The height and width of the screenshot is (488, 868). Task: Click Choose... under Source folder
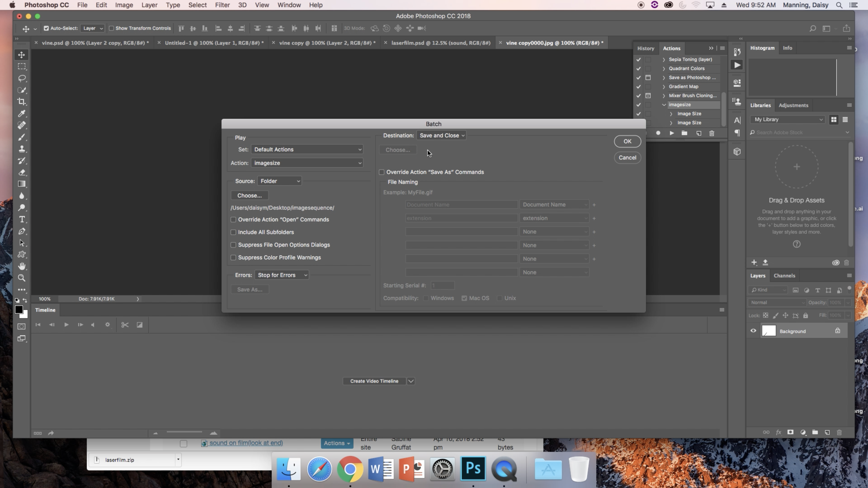249,195
